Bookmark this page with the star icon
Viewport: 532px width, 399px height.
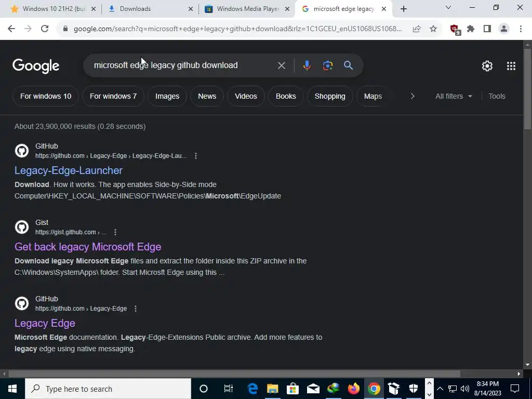[x=433, y=29]
